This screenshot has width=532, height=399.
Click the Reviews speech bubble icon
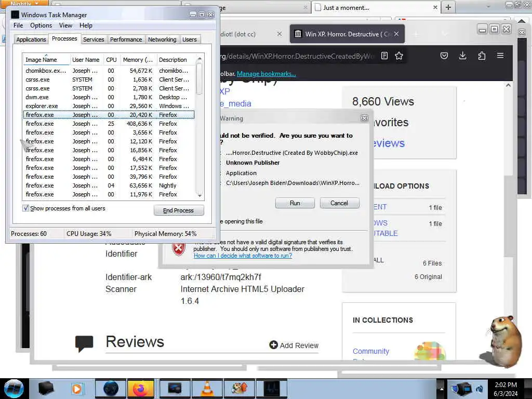coord(84,343)
